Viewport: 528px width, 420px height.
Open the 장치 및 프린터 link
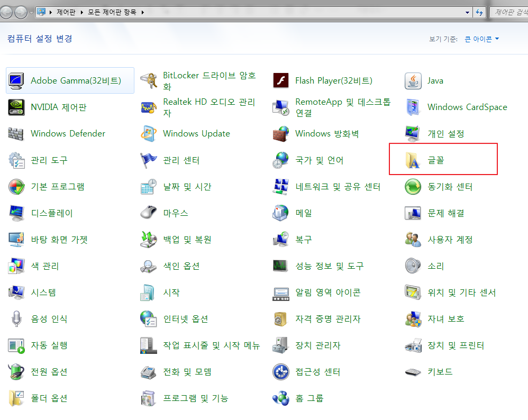(x=456, y=345)
